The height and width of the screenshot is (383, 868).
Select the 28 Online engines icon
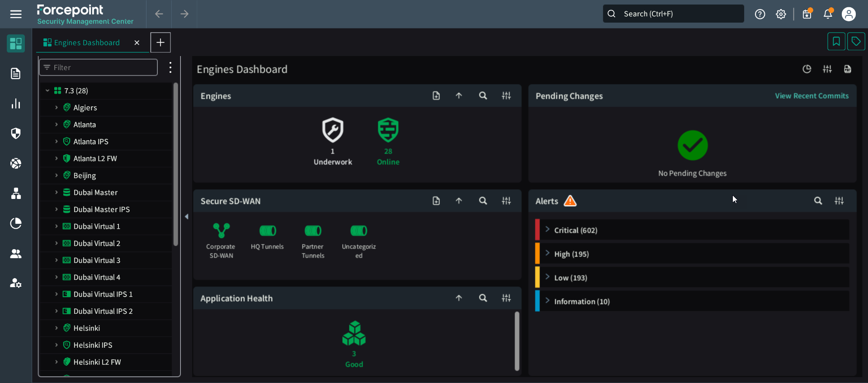[388, 130]
